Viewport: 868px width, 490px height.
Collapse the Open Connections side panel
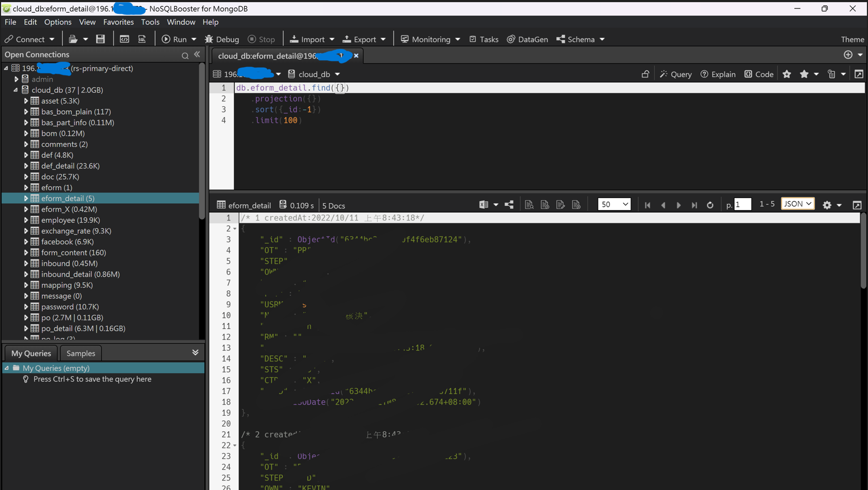click(x=197, y=54)
